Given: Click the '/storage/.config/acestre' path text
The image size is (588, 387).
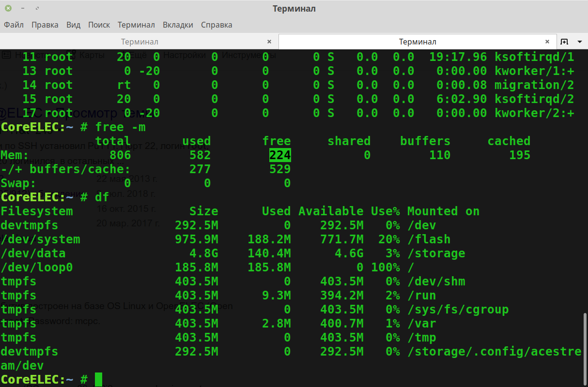Looking at the screenshot, I should click(494, 351).
